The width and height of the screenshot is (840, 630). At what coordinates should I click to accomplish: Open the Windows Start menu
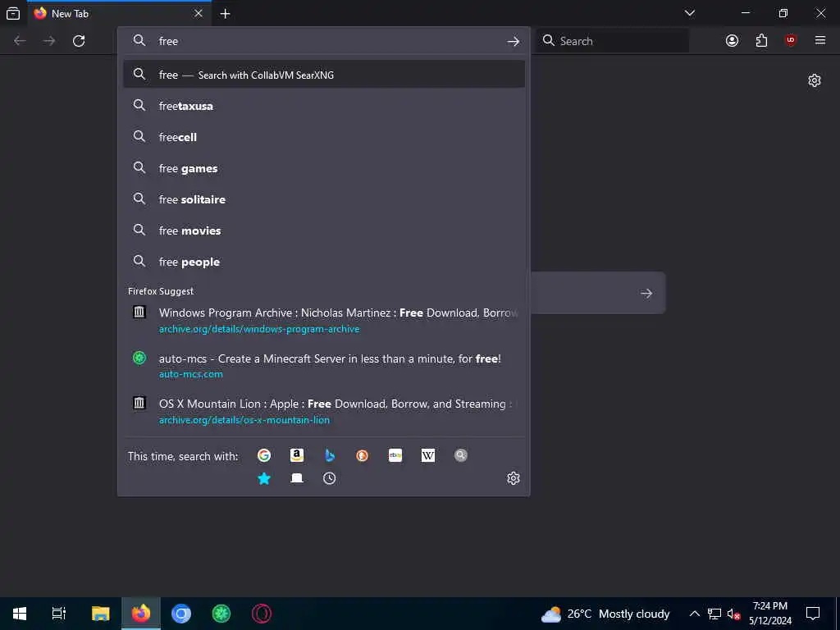point(20,614)
